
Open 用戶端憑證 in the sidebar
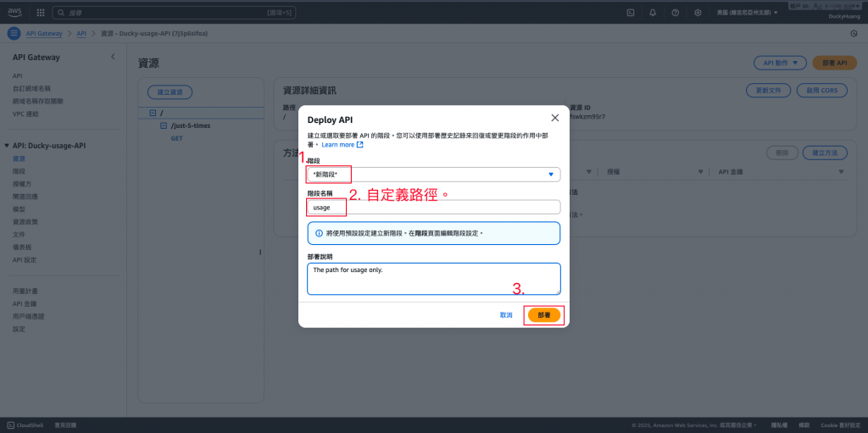tap(28, 316)
